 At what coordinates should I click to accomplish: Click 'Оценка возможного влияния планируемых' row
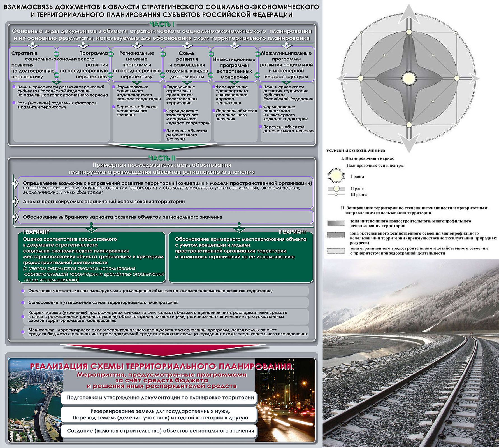point(166,291)
